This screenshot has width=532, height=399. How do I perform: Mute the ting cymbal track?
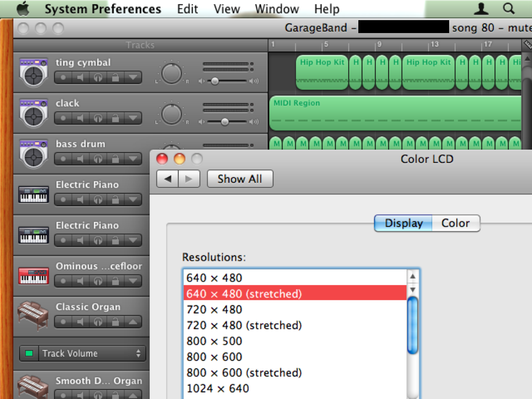[x=81, y=78]
